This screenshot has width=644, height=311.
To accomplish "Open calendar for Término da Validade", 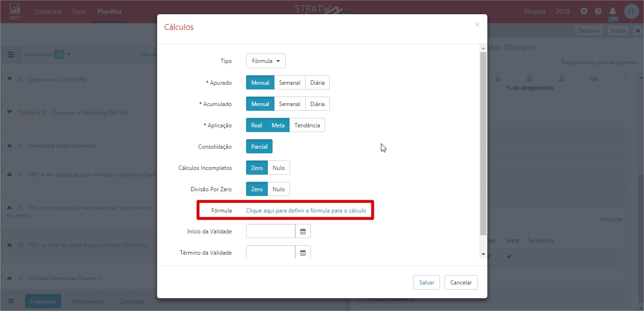I will pos(303,252).
